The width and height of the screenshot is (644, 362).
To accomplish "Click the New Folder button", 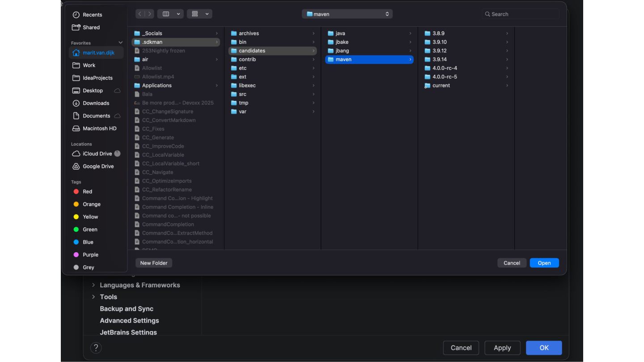I will click(154, 263).
